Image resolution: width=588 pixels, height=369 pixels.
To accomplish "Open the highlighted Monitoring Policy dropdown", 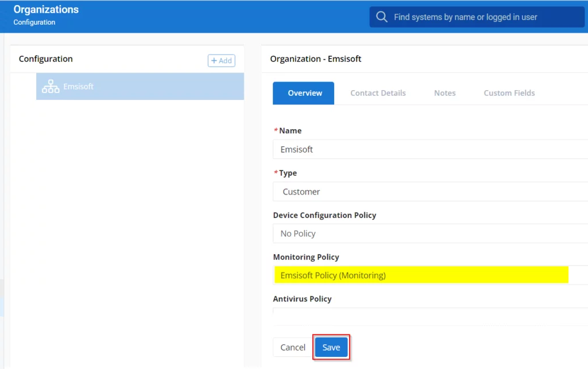I will tap(421, 275).
